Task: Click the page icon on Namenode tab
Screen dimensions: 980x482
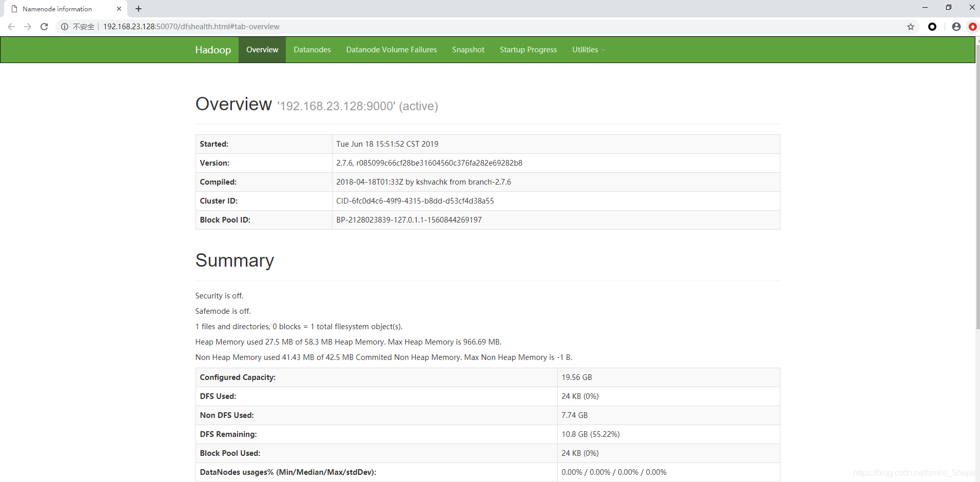Action: 14,9
